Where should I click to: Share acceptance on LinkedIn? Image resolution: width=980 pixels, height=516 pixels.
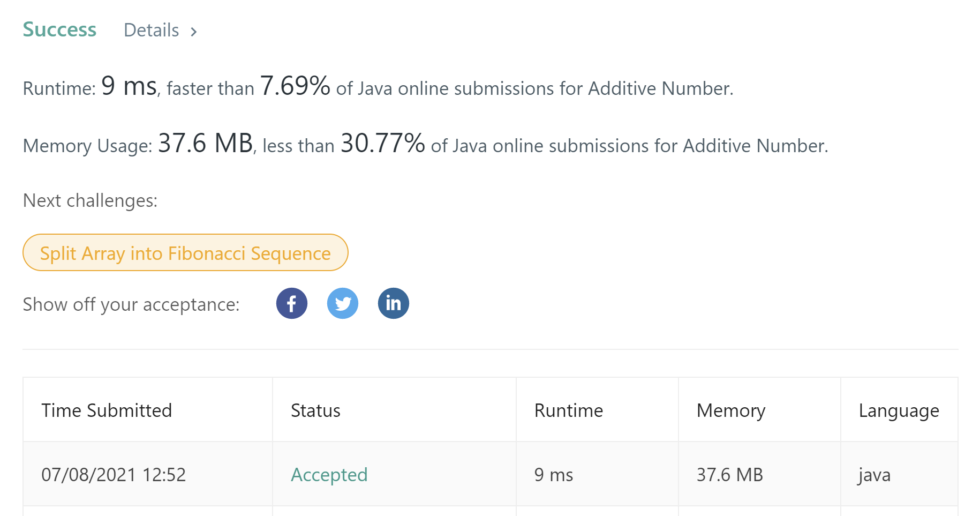pos(394,303)
